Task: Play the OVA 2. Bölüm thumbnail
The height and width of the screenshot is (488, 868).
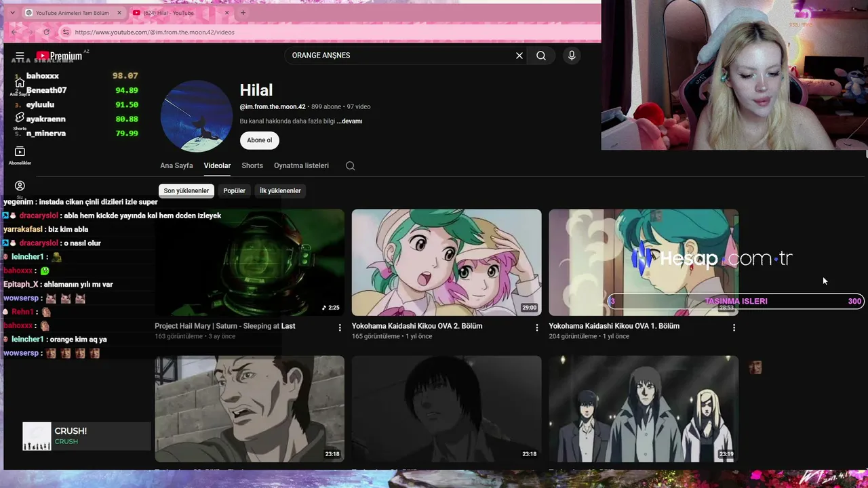Action: (447, 262)
